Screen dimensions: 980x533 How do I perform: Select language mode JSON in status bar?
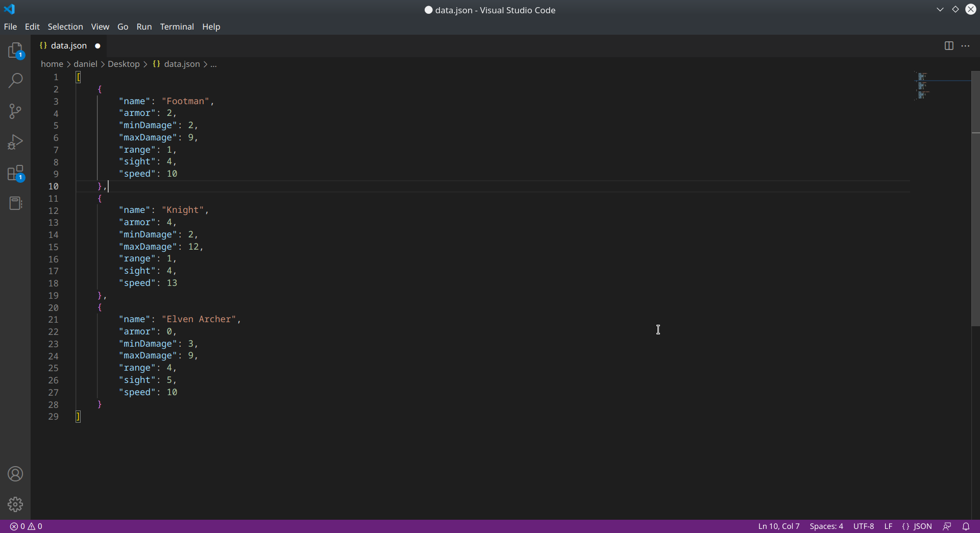tap(917, 526)
